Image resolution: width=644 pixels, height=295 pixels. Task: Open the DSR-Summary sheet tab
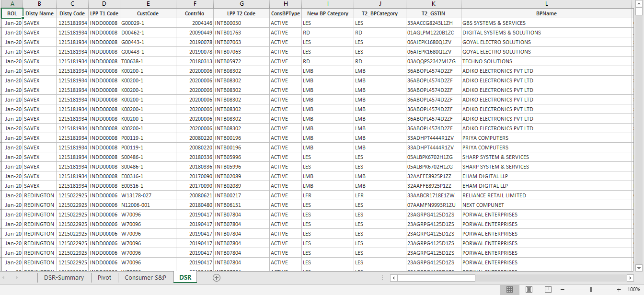click(64, 278)
